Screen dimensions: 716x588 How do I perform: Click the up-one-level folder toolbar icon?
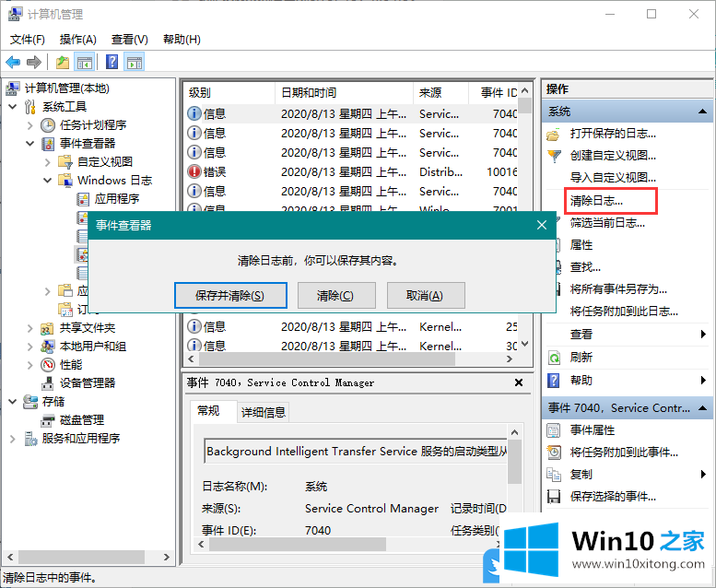pyautogui.click(x=62, y=62)
